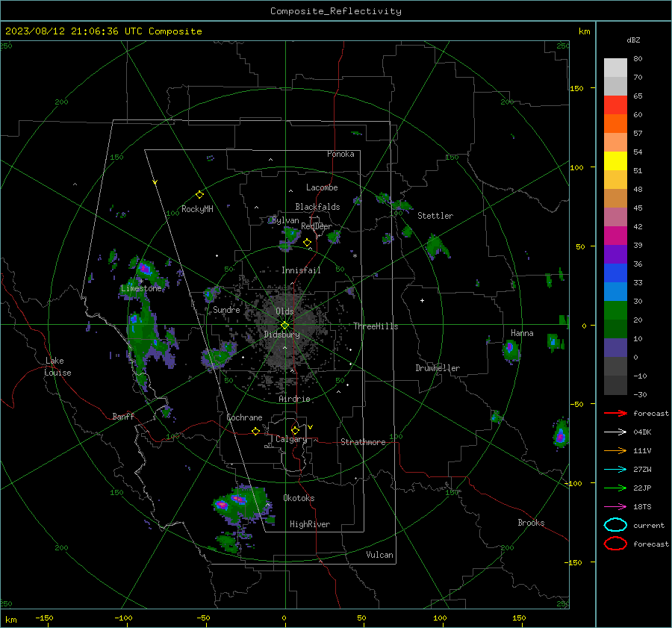The height and width of the screenshot is (628, 672).
Task: Click the magenta 18TS arrow icon
Action: tap(615, 507)
